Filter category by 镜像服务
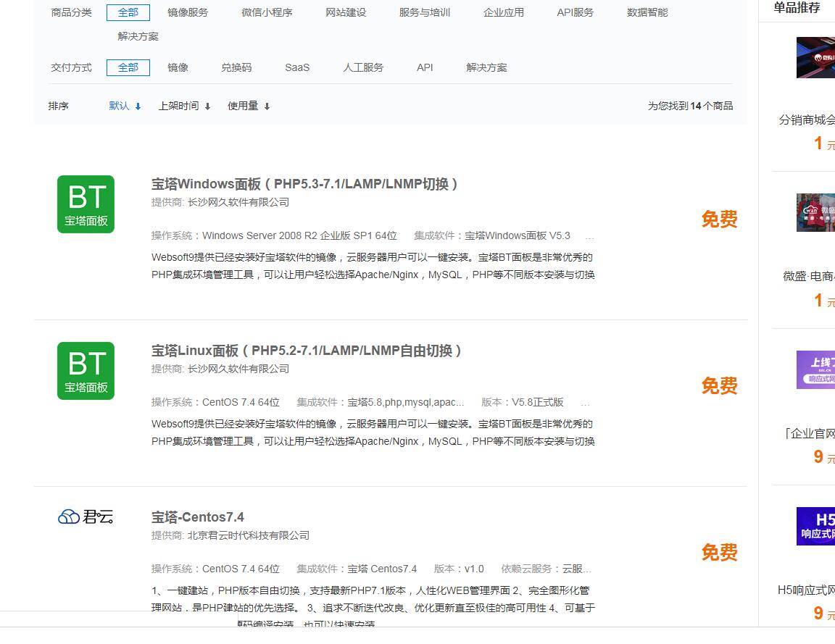 pos(188,12)
